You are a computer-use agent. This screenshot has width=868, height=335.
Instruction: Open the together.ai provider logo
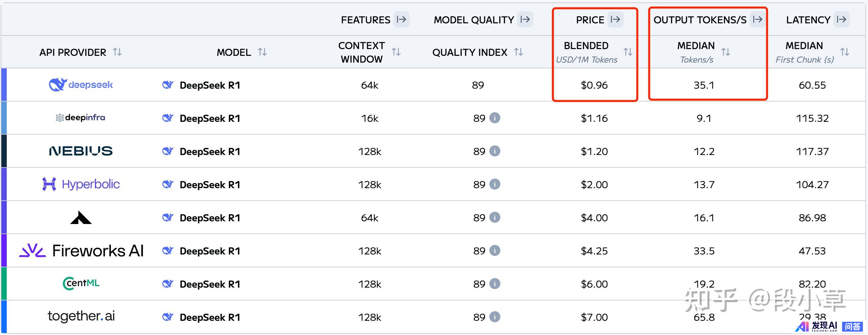[81, 316]
